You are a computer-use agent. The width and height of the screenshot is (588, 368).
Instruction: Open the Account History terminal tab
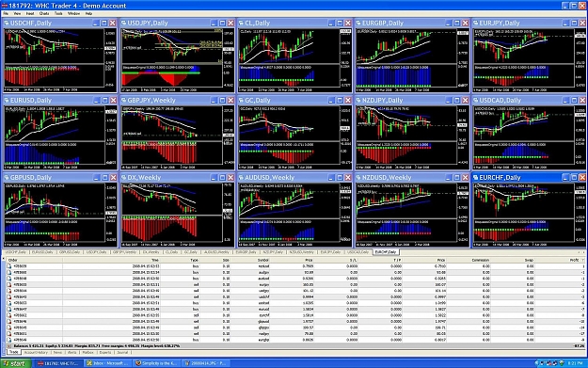(36, 352)
